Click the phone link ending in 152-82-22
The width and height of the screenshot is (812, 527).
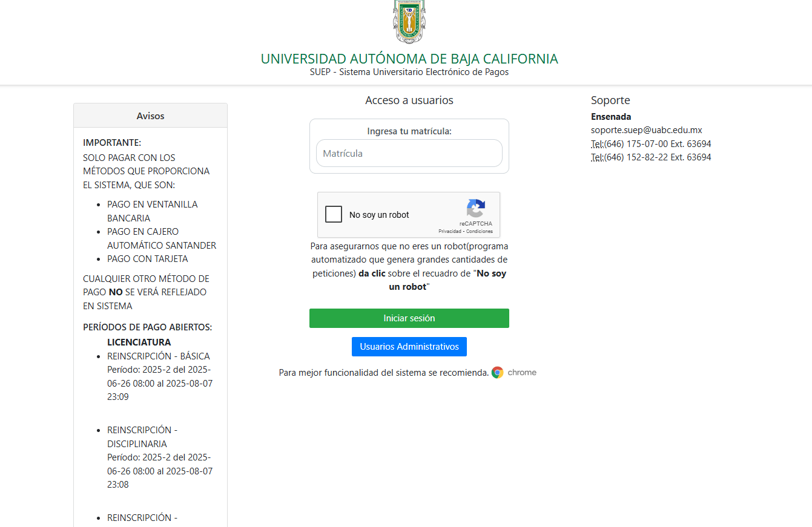[651, 157]
